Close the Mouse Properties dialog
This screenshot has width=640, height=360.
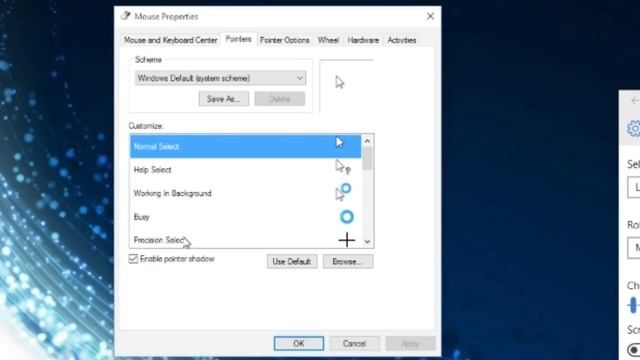430,16
